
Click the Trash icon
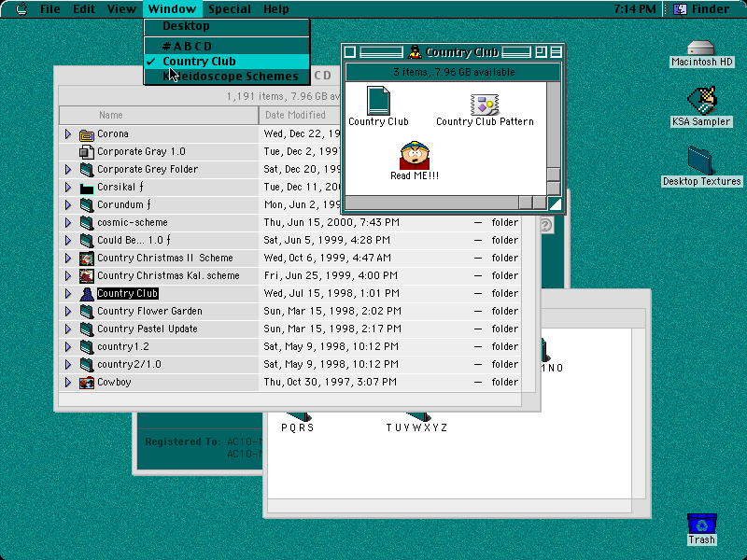pyautogui.click(x=702, y=524)
